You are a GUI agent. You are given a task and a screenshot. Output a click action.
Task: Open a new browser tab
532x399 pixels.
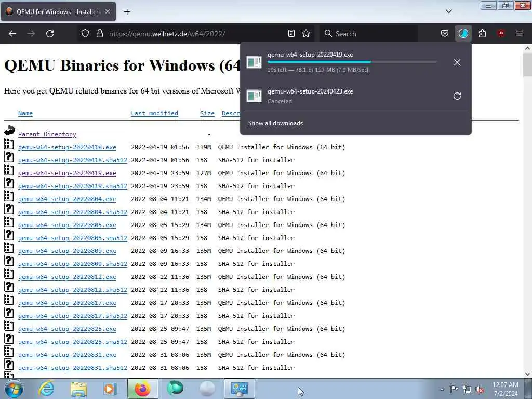point(127,12)
